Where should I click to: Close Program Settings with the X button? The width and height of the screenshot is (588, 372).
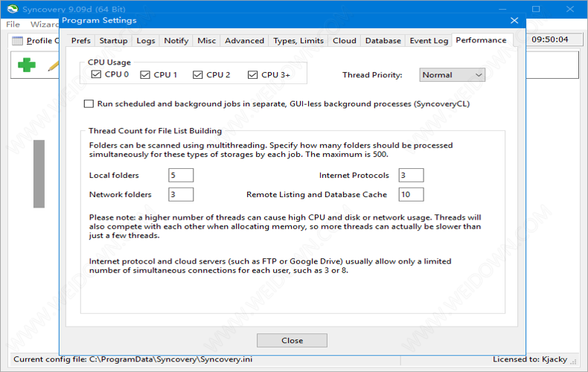point(514,20)
